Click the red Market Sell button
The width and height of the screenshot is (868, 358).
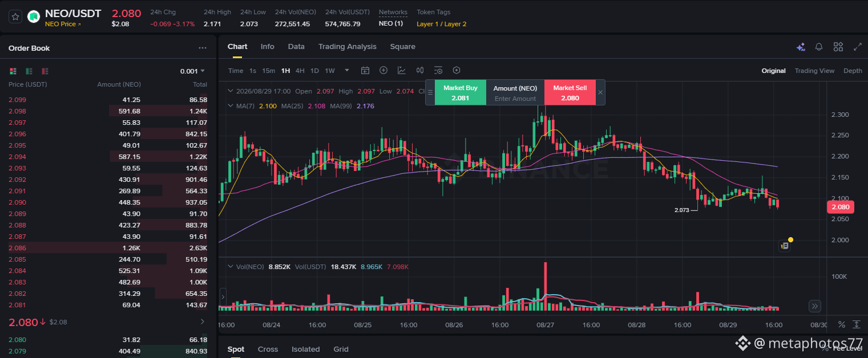[570, 92]
